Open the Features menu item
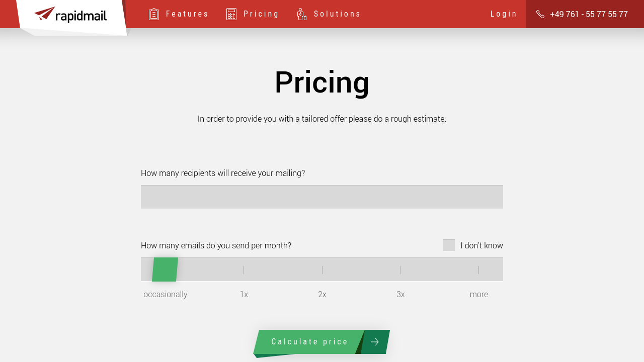This screenshot has width=644, height=362. 187,14
